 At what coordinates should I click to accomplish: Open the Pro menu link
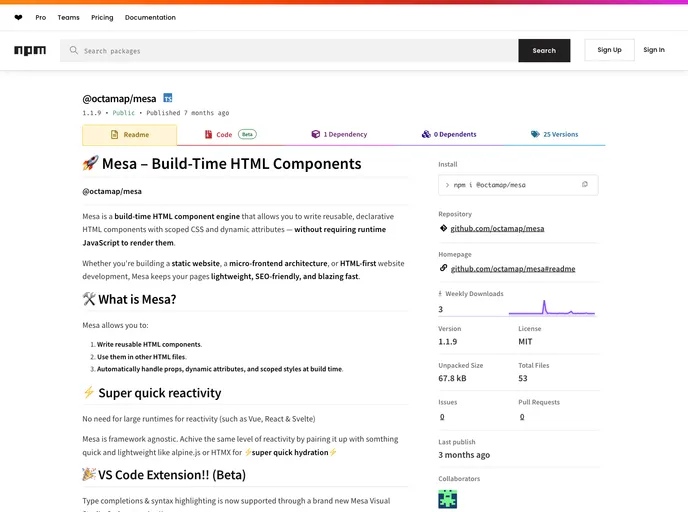pyautogui.click(x=41, y=18)
